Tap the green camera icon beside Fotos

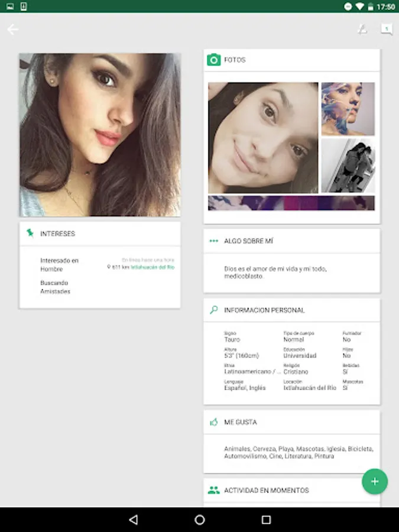pos(214,60)
